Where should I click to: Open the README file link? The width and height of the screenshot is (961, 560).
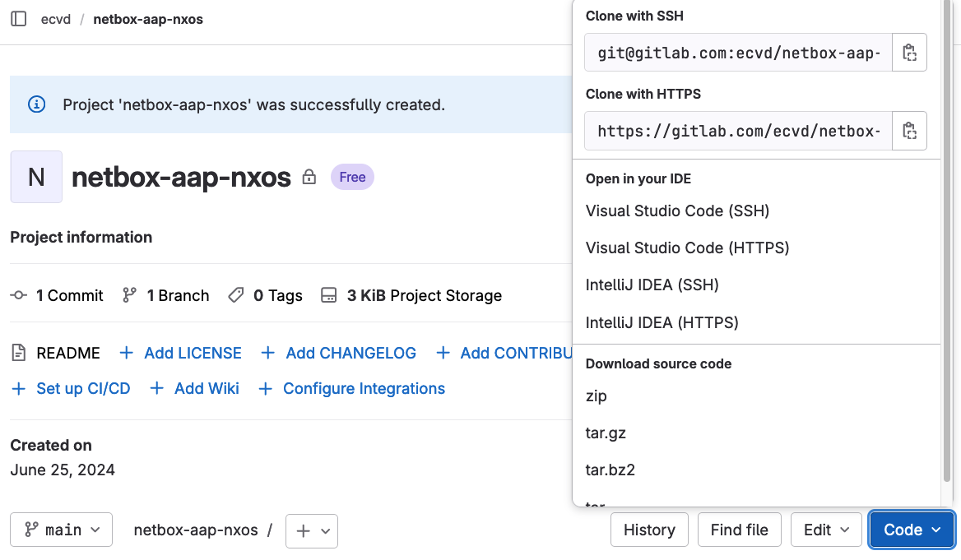pyautogui.click(x=56, y=353)
